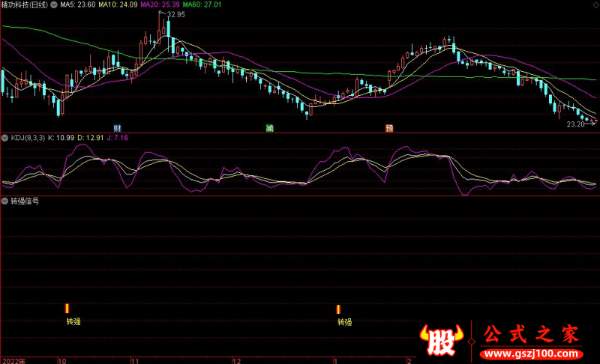Open the 转强信号 indicator dropdown arrow
The image size is (600, 364).
click(x=4, y=201)
